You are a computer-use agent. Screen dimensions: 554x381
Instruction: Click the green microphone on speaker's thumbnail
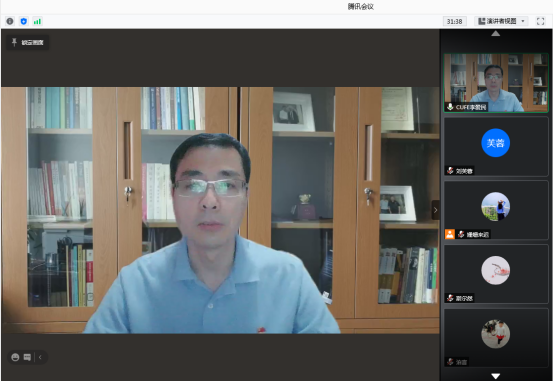(450, 107)
